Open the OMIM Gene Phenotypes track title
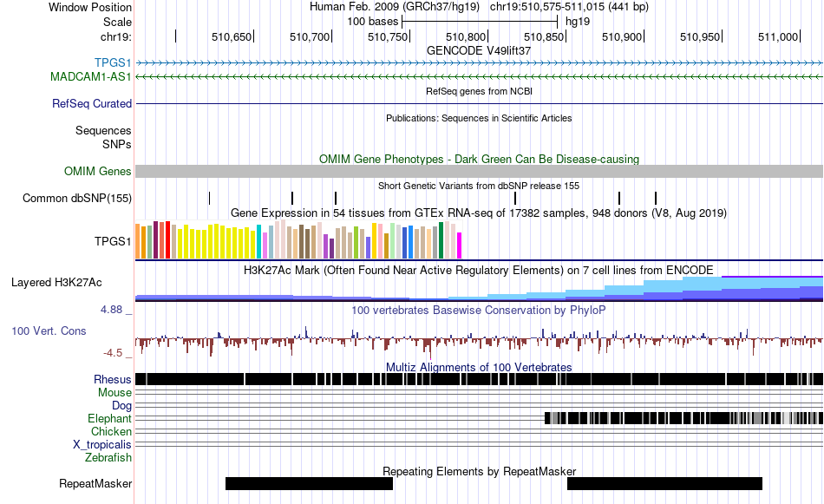Viewport: 824px width, 504px height. [x=480, y=160]
